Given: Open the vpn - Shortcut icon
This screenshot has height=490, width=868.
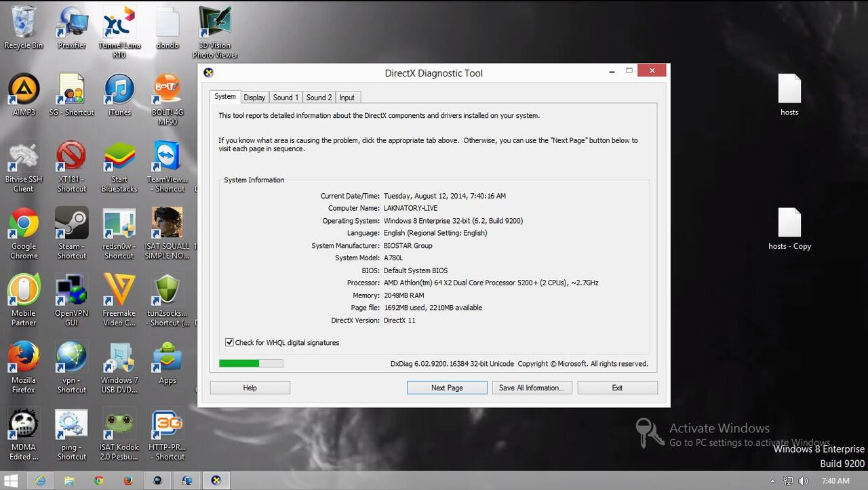Looking at the screenshot, I should click(72, 367).
